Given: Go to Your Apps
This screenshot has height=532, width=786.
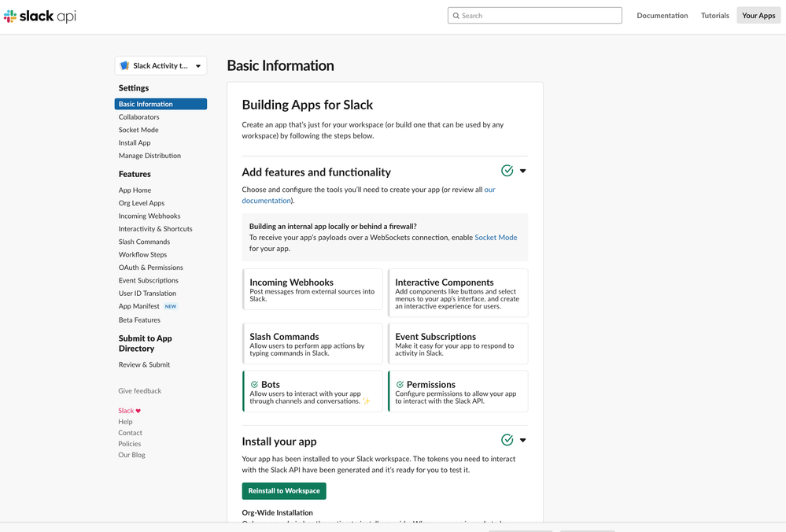Looking at the screenshot, I should tap(758, 16).
